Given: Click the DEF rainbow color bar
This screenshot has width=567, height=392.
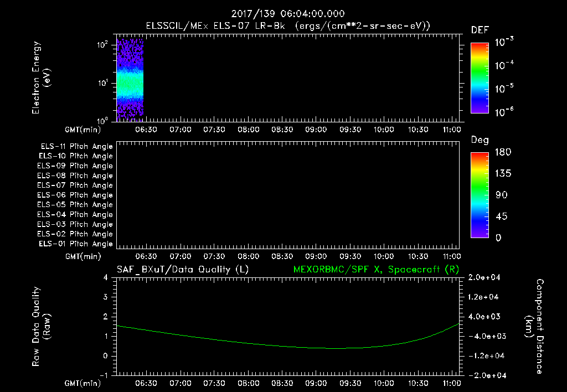Looking at the screenshot, I should (480, 78).
